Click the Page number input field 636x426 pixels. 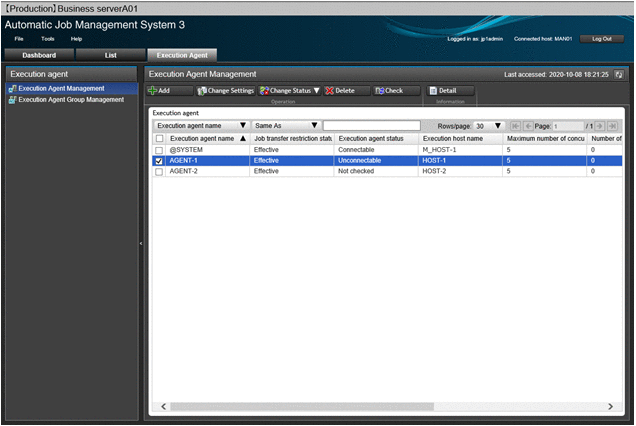(568, 126)
